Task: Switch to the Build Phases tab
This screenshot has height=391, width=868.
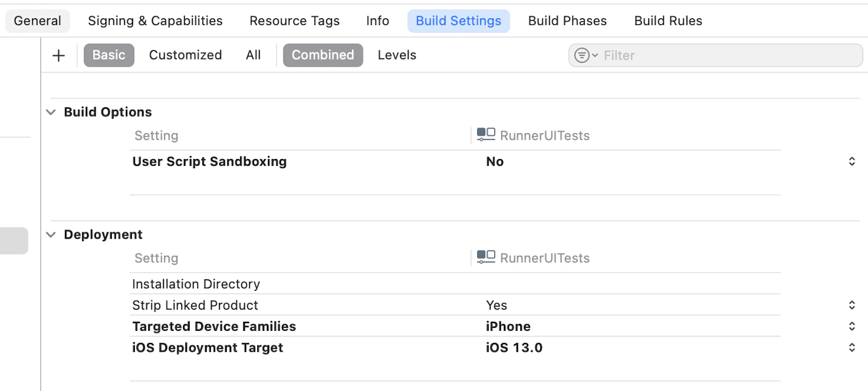Action: (x=567, y=20)
